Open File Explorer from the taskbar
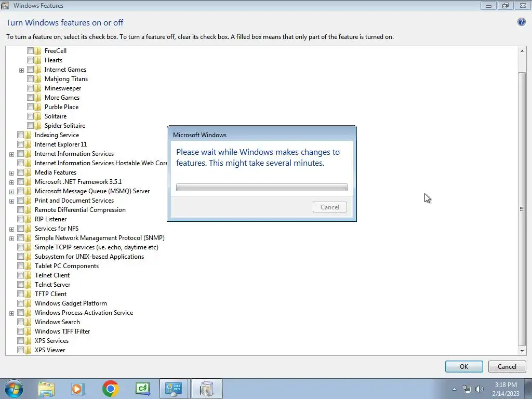The height and width of the screenshot is (399, 532). (46, 389)
